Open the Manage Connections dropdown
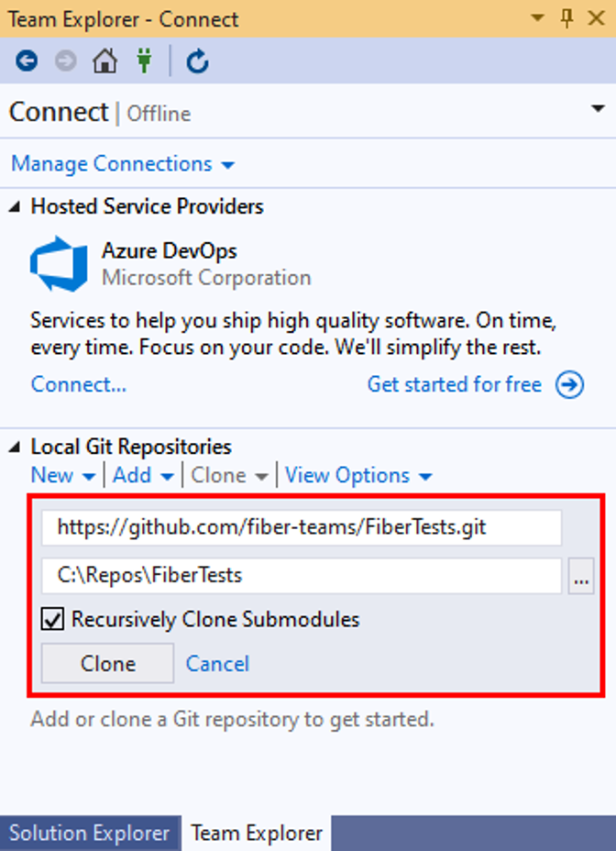616x851 pixels. (x=123, y=164)
